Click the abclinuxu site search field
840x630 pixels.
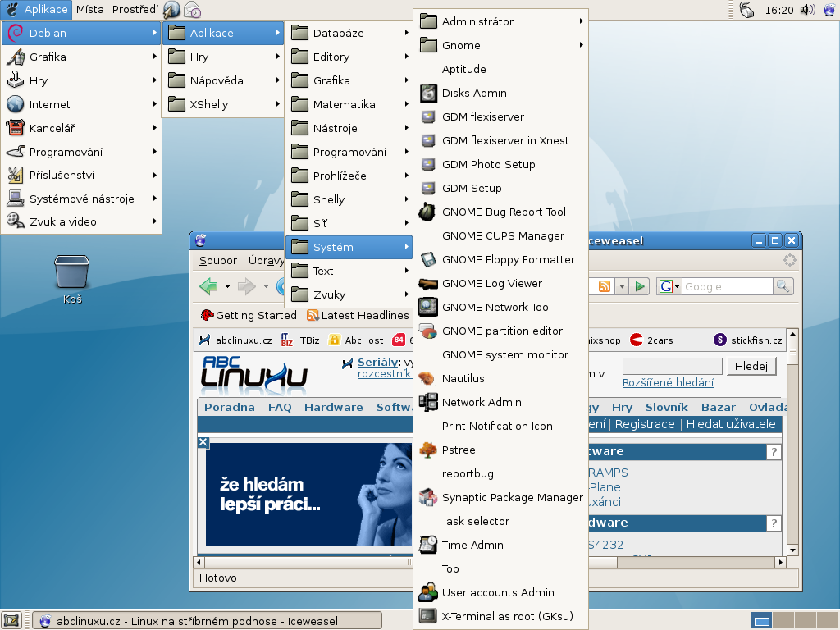pos(673,366)
